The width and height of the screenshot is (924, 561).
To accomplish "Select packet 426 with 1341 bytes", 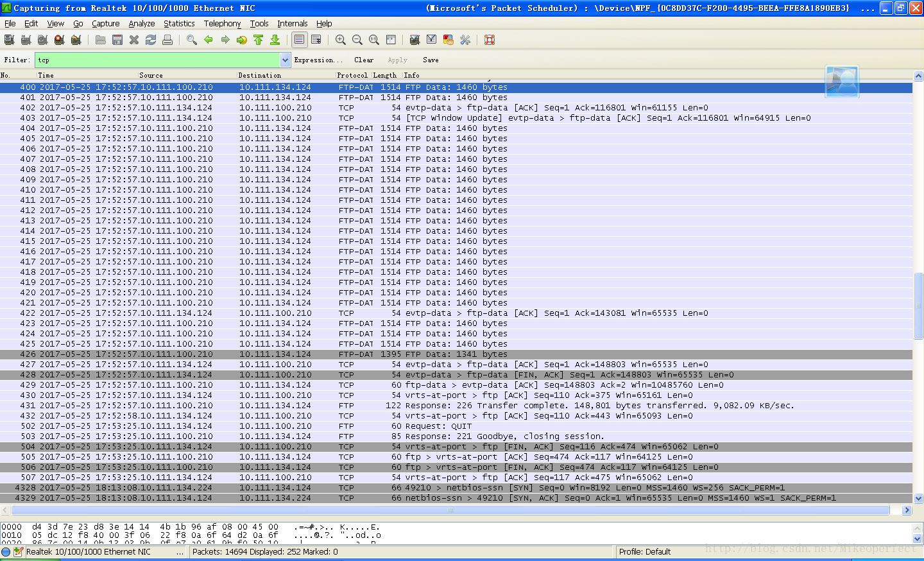I will click(x=456, y=354).
